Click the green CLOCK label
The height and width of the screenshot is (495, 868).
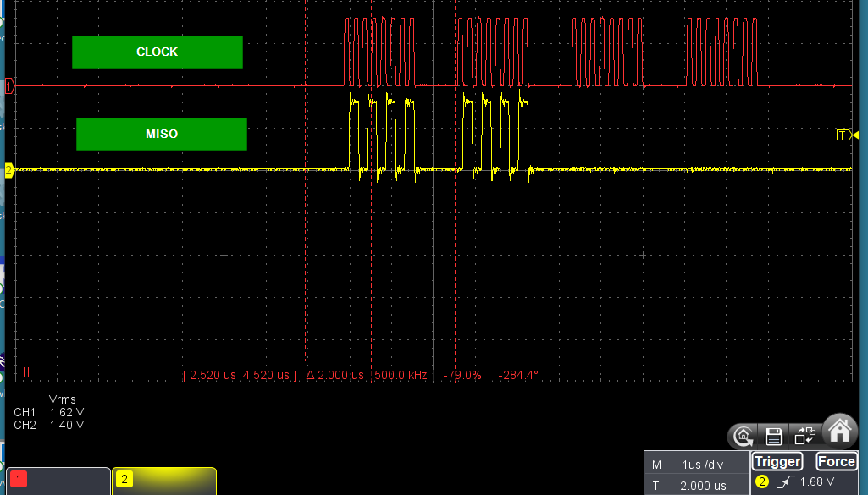[x=158, y=52]
